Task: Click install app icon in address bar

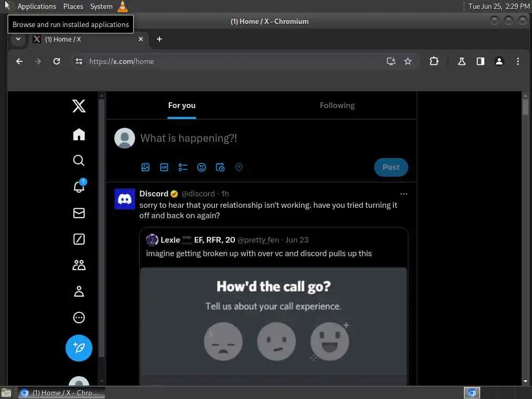Action: tap(391, 61)
